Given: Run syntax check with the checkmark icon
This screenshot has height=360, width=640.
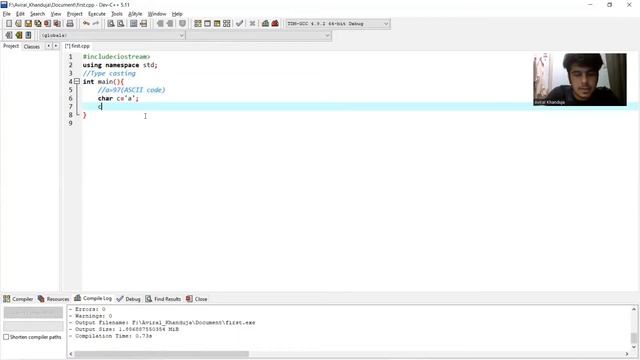Looking at the screenshot, I should tap(240, 24).
